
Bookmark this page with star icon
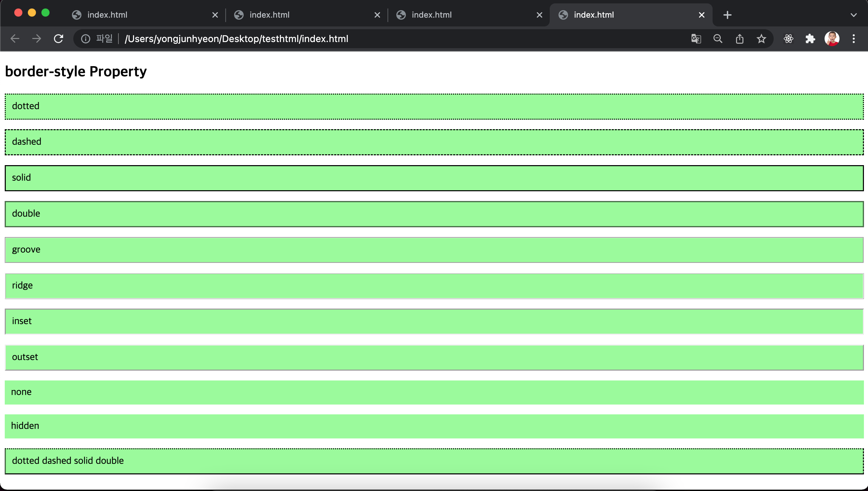(x=761, y=39)
